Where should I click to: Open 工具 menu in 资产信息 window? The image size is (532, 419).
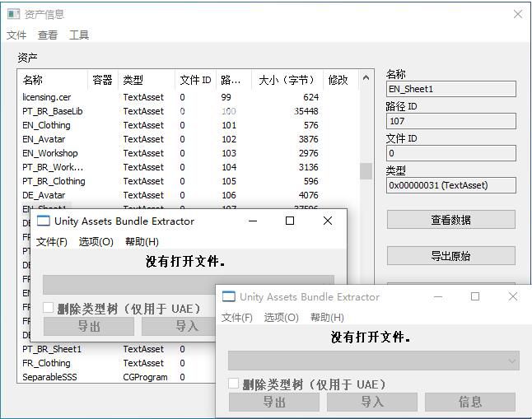tap(79, 35)
